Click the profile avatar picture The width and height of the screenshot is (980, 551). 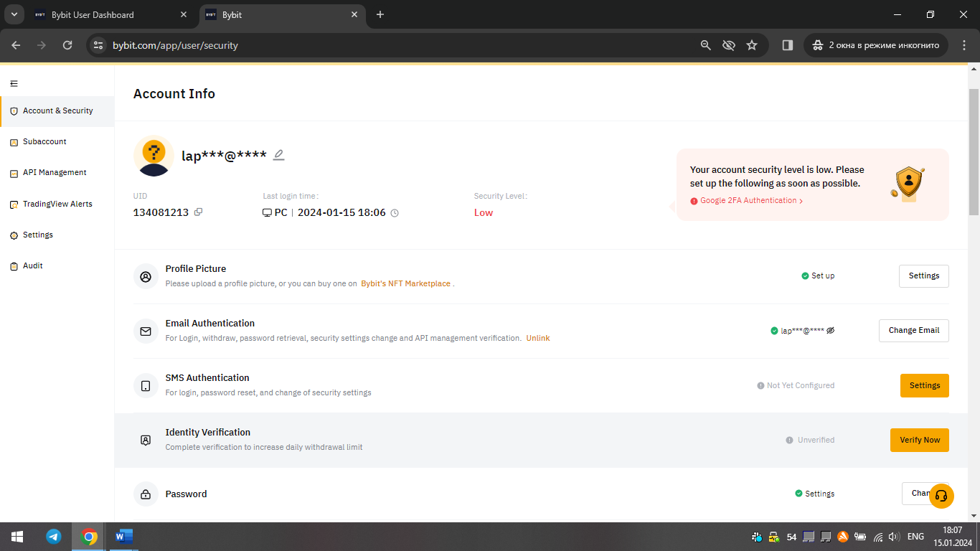154,156
